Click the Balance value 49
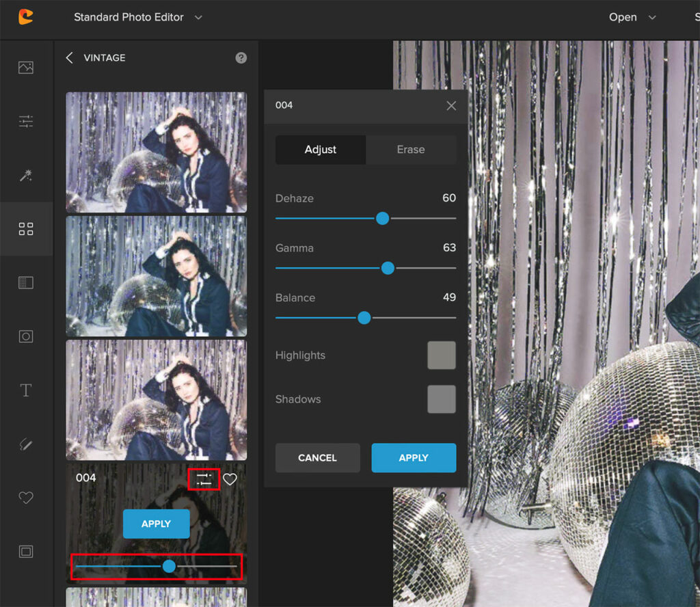Viewport: 700px width, 607px height. [449, 297]
